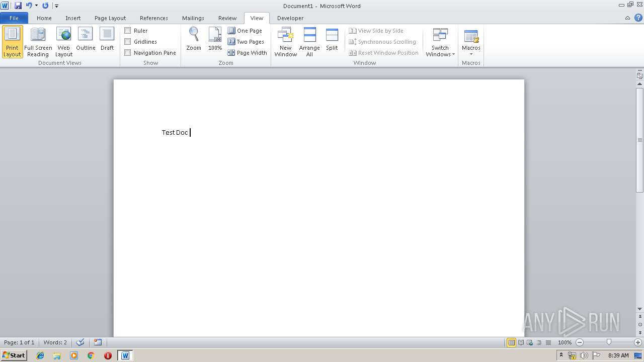Open Word Help question mark icon
The image size is (644, 362).
(x=638, y=18)
